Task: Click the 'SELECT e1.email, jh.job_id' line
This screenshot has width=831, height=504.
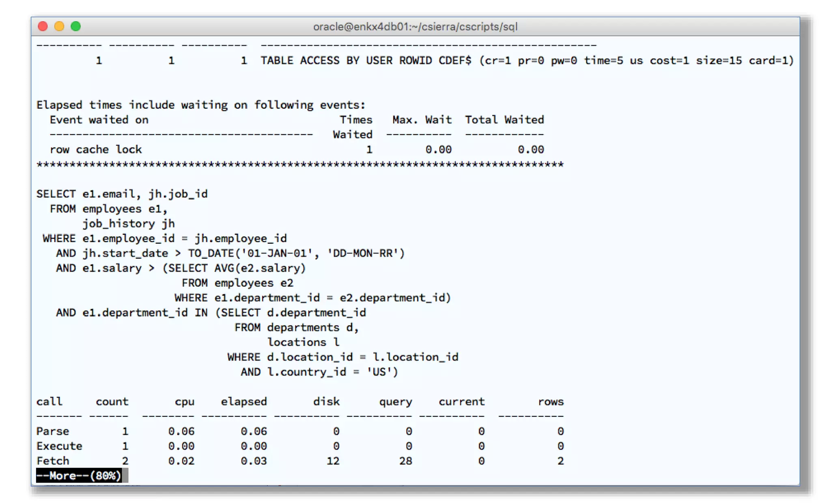Action: tap(122, 194)
